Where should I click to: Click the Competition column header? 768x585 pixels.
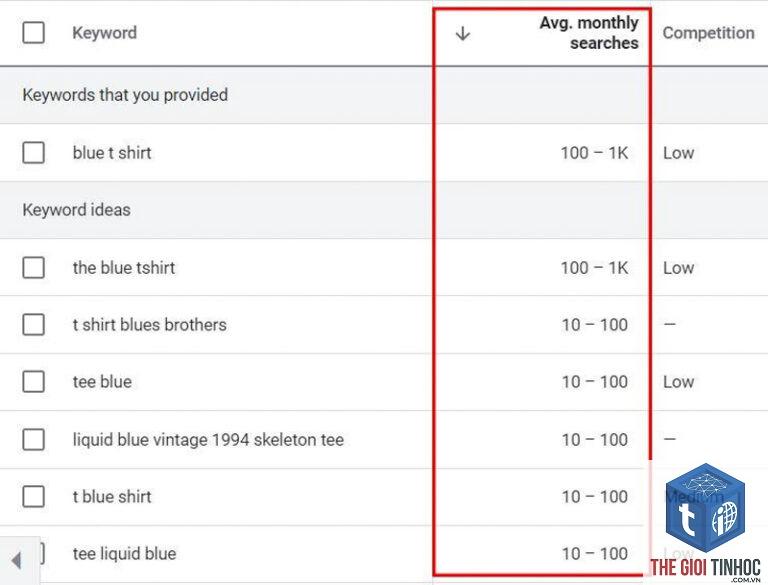click(x=708, y=33)
